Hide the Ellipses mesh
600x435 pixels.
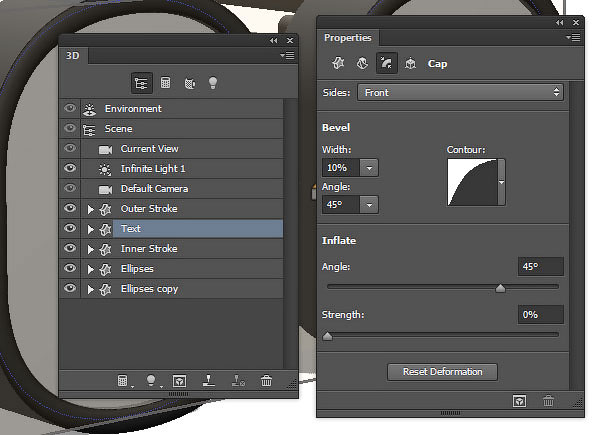point(70,268)
